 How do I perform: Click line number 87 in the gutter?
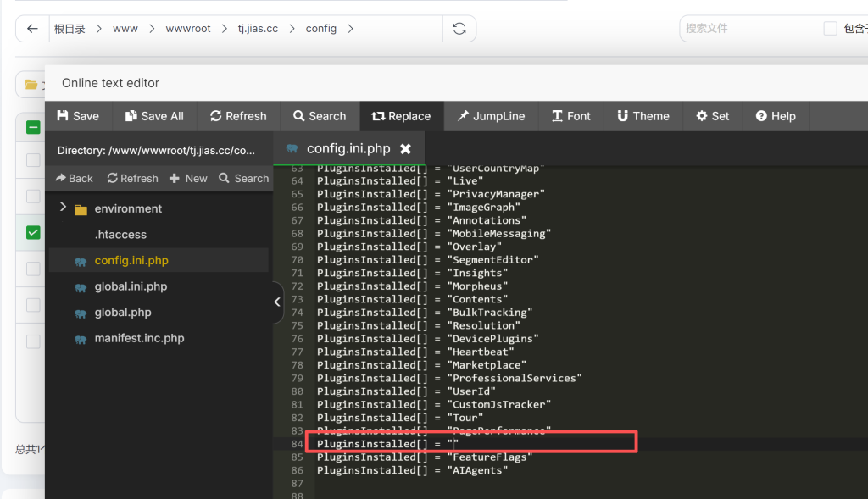point(298,484)
